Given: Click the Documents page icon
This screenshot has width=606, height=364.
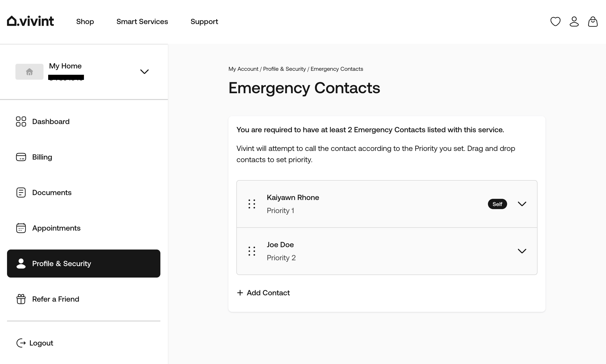Looking at the screenshot, I should pos(21,192).
